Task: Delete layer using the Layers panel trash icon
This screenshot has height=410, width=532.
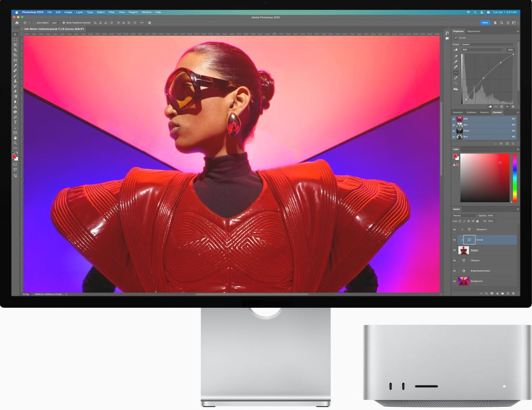Action: 513,293
